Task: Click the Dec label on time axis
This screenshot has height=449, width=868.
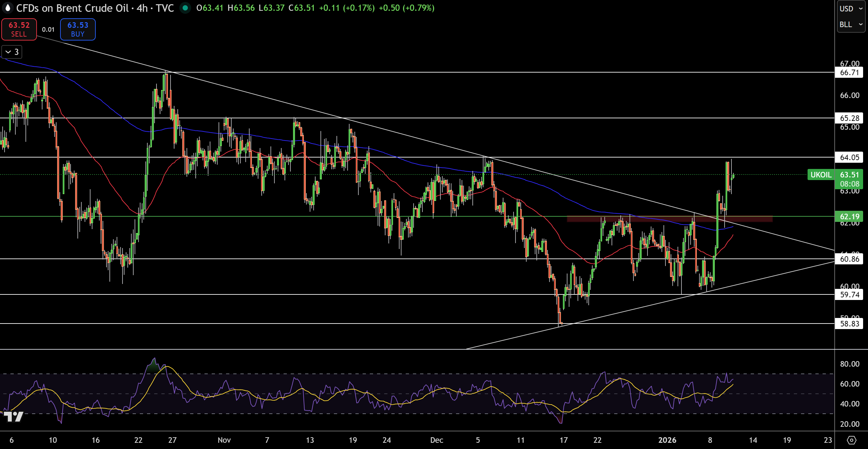Action: 436,440
